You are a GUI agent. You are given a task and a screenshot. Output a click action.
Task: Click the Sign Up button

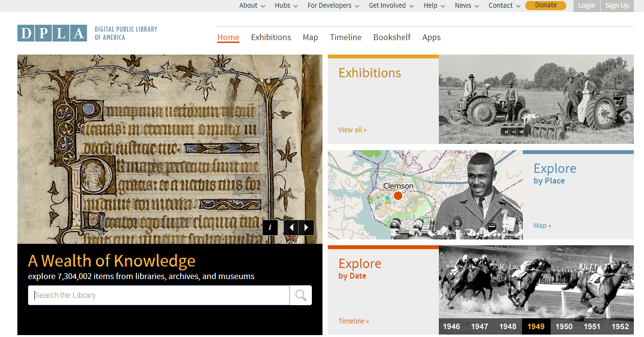click(617, 6)
